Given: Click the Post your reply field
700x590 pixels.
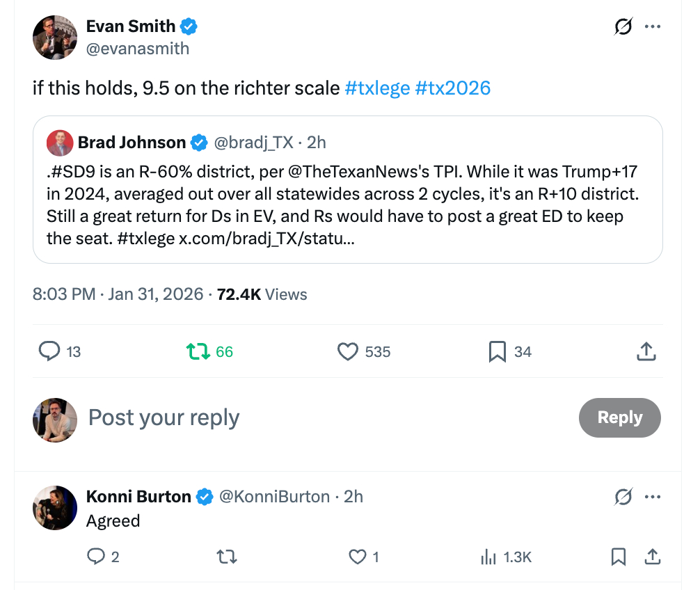Looking at the screenshot, I should pos(164,417).
